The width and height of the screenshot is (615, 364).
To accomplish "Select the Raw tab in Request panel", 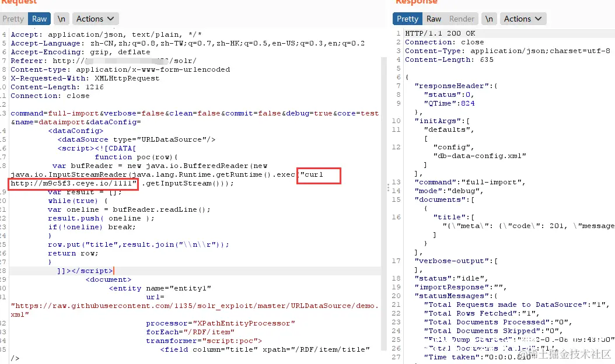I will pos(39,19).
